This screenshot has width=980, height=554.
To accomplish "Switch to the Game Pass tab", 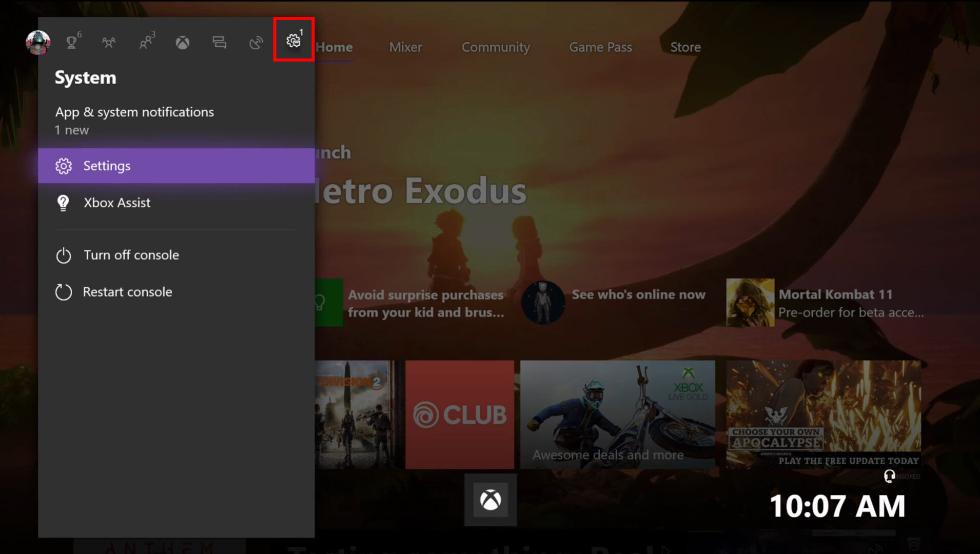I will tap(600, 47).
